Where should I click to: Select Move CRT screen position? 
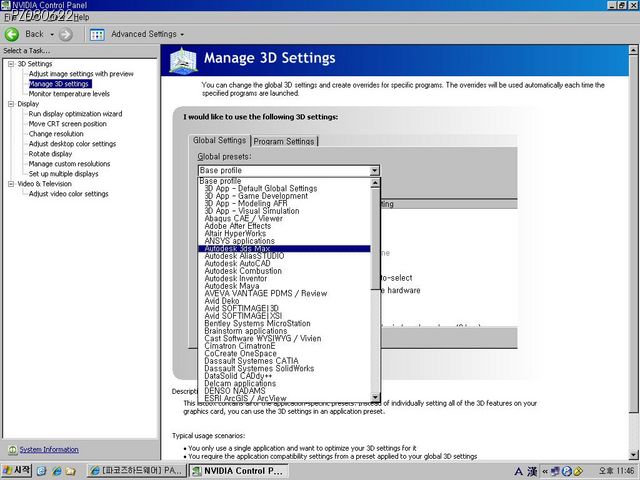68,124
